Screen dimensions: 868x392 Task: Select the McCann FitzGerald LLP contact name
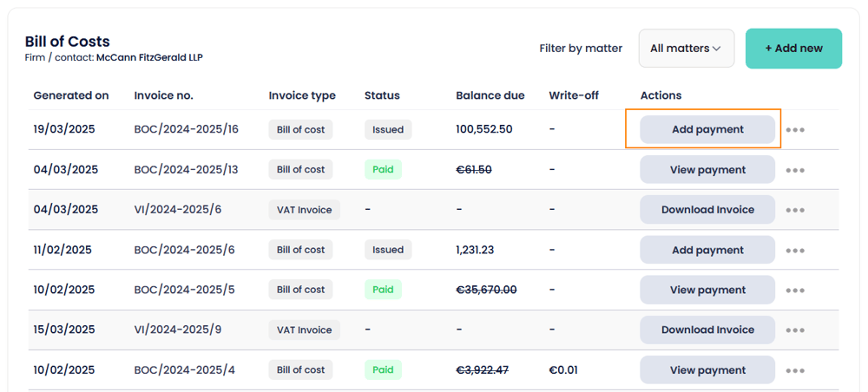(149, 58)
